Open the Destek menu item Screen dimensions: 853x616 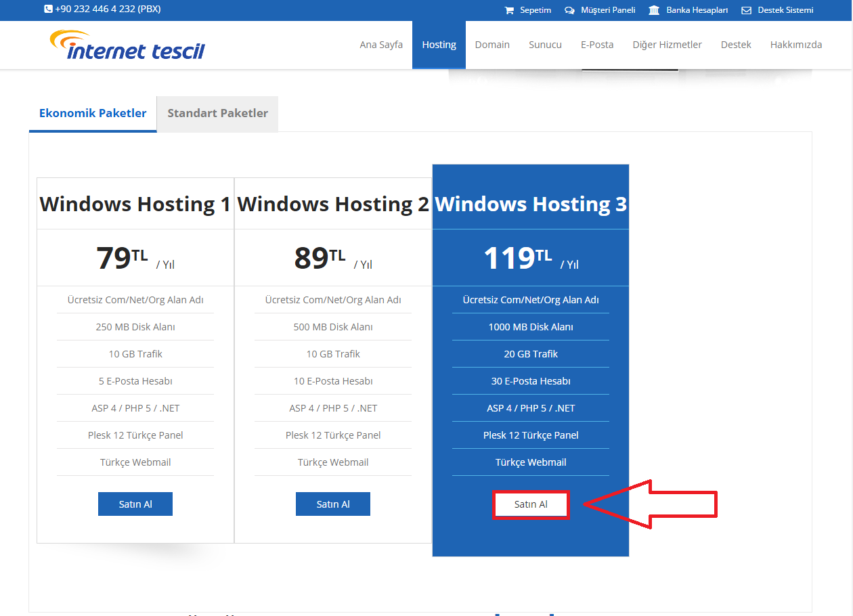click(736, 45)
